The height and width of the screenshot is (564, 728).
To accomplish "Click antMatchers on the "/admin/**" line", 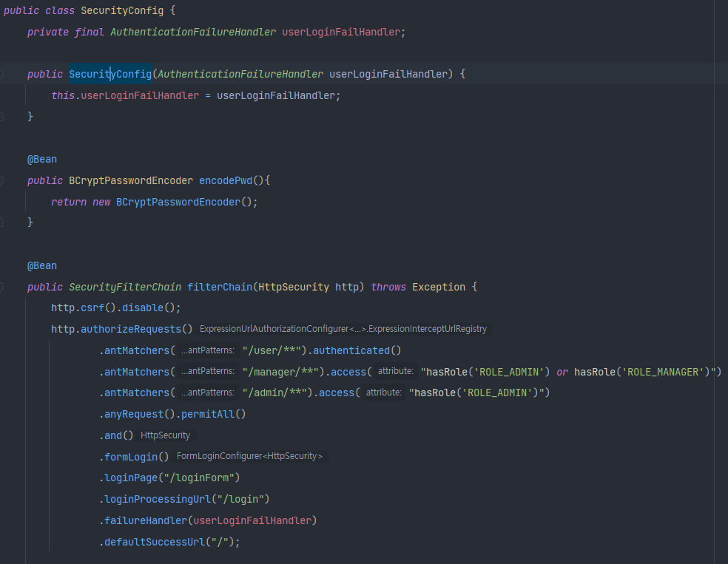I will [x=137, y=393].
